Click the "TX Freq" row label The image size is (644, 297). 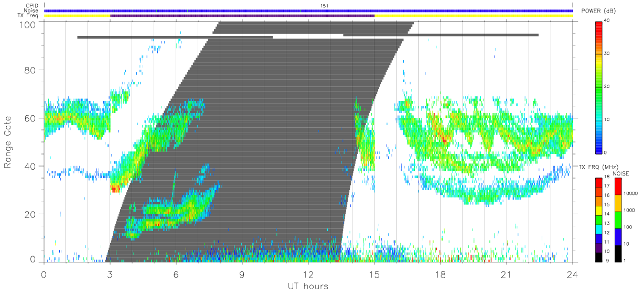[28, 16]
